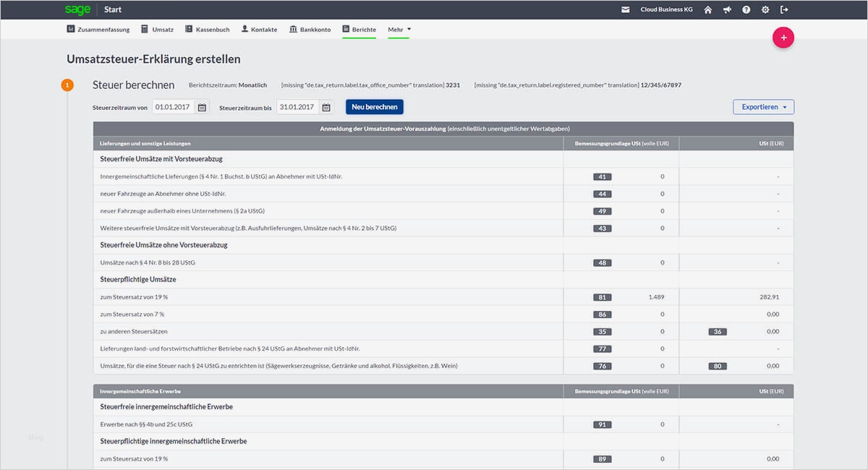This screenshot has height=470, width=868.
Task: Click field code 86 badge
Action: click(603, 315)
